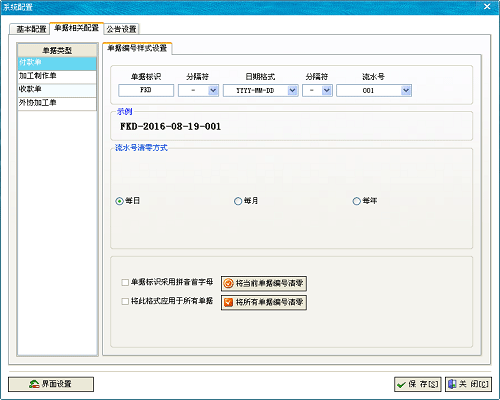500x400 pixels.
Task: Select the 单据编号样式设置 tab
Action: 137,48
